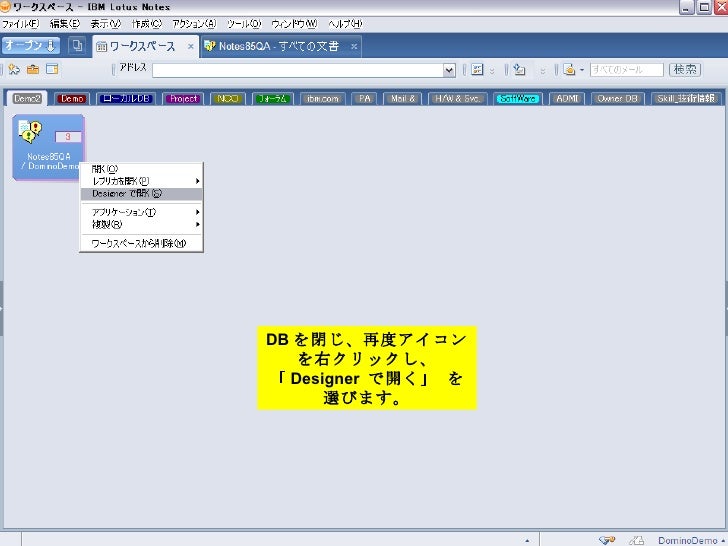
Task: Click the left sidebar collapse handle
Action: [1, 308]
